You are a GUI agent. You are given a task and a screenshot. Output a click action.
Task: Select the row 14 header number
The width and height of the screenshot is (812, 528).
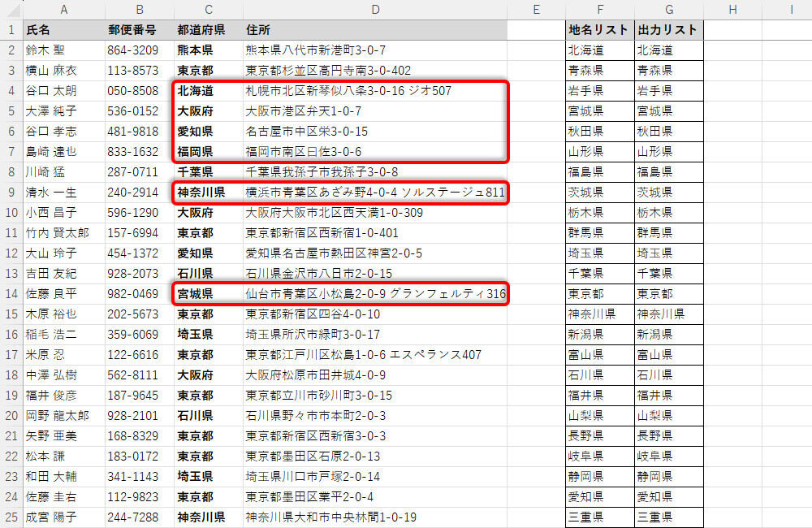click(x=11, y=294)
